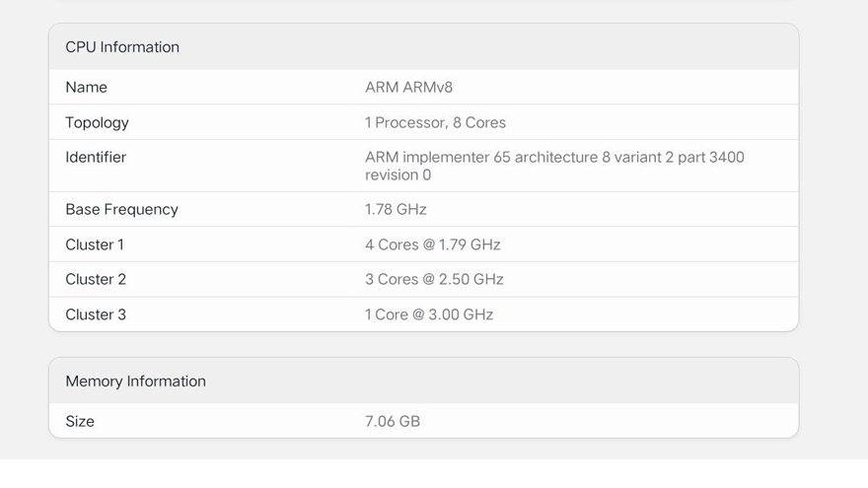Click the 'ARM implementer 65 architecture' text
This screenshot has height=488, width=868.
(481, 158)
